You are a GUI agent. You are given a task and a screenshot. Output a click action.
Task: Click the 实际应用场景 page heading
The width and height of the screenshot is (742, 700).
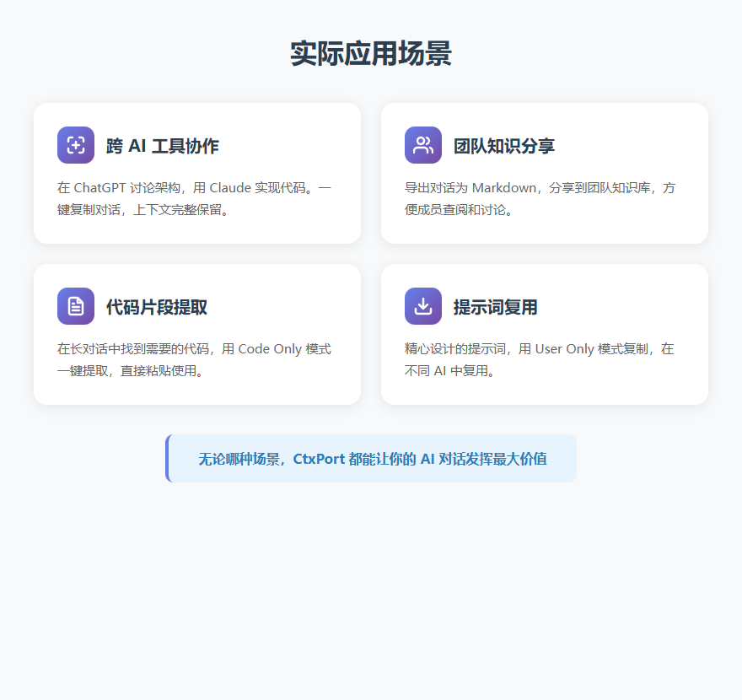371,53
